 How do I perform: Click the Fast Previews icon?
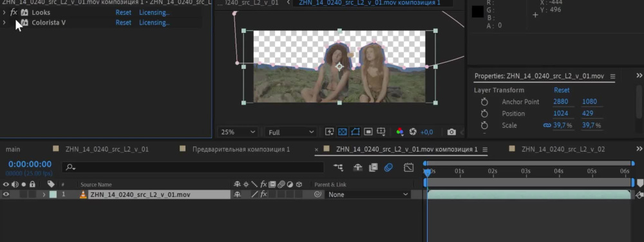(329, 132)
